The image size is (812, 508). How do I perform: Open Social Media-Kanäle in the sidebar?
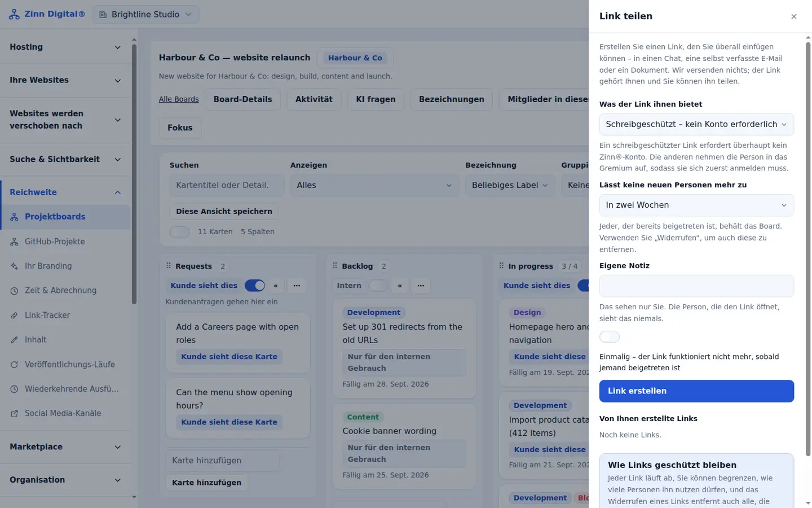[65, 414]
